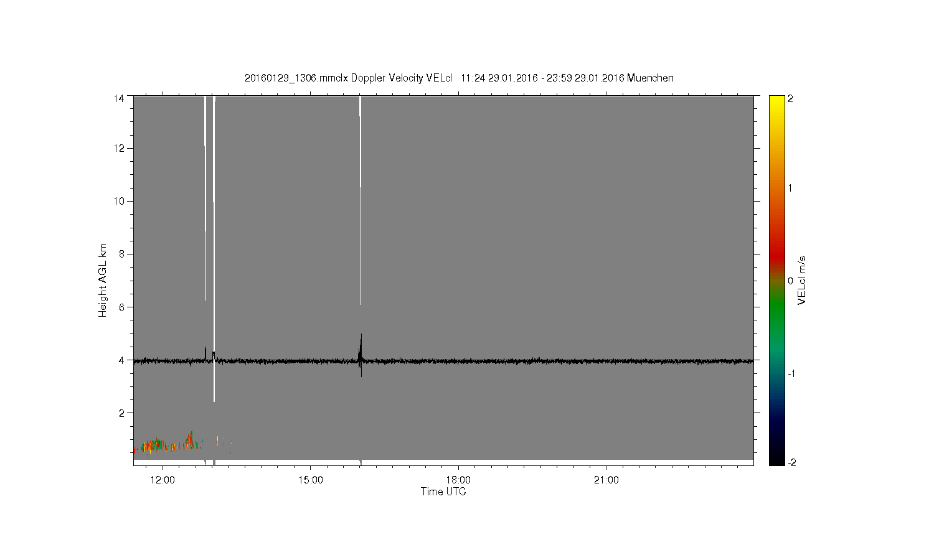Image resolution: width=934 pixels, height=560 pixels.
Task: Click the 'Time UTC' axis label
Action: 443,492
